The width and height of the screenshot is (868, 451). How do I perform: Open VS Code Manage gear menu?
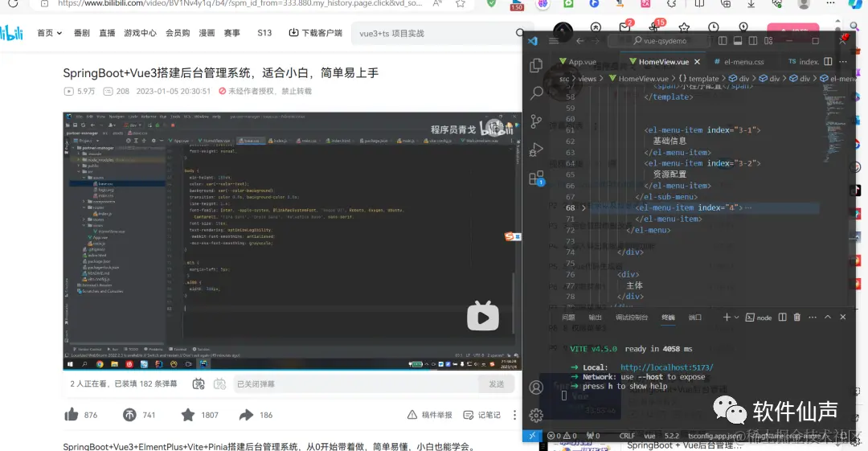[536, 415]
